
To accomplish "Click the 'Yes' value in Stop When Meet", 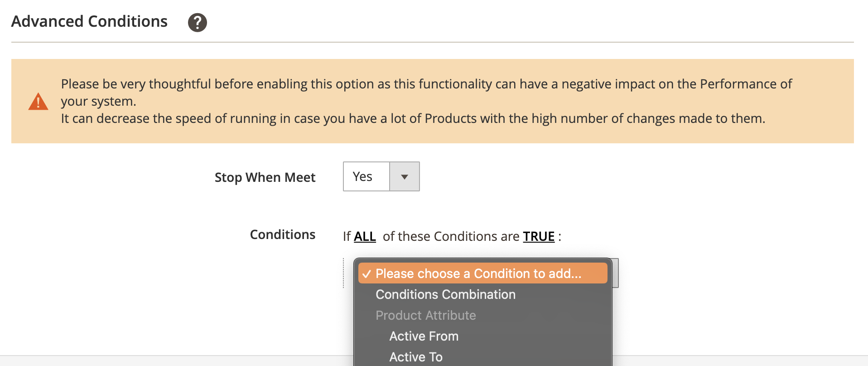I will point(362,176).
